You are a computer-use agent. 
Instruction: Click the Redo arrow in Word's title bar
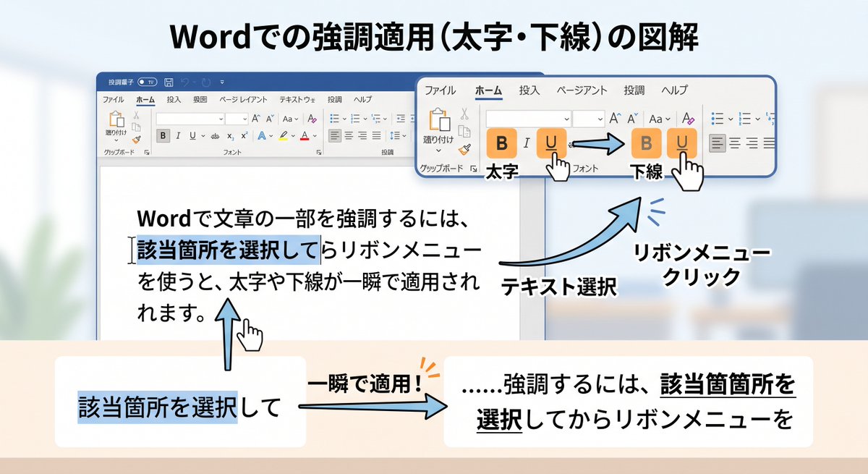coord(205,82)
